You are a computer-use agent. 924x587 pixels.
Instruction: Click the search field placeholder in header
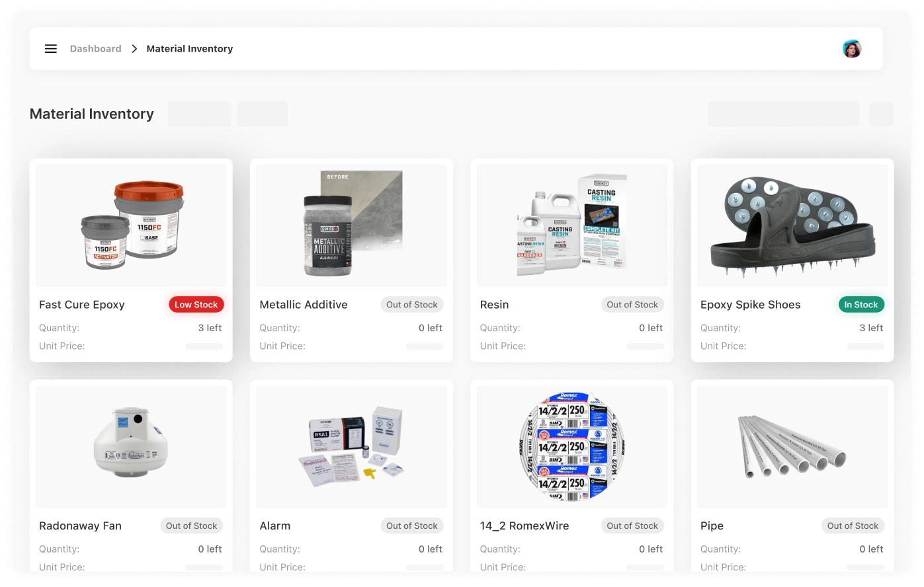(x=784, y=114)
